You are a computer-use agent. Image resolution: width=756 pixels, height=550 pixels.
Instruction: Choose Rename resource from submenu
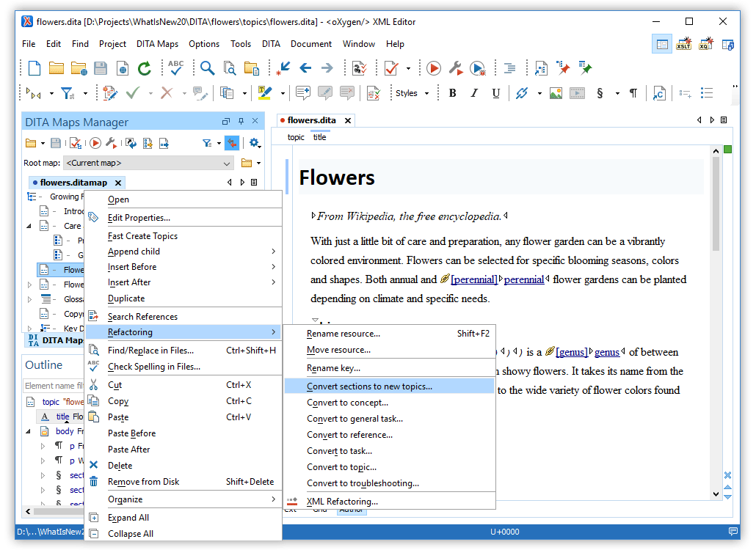[x=390, y=333]
